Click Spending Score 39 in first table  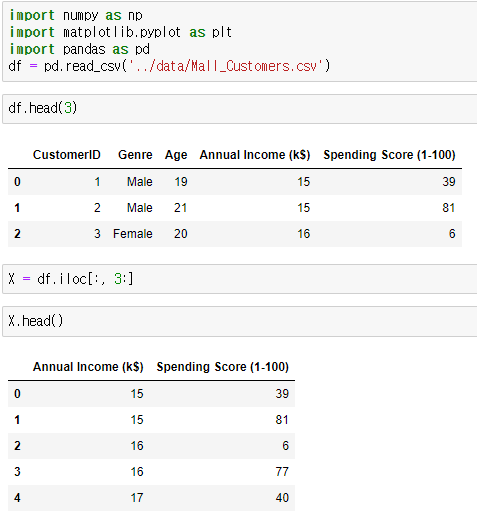(x=449, y=182)
